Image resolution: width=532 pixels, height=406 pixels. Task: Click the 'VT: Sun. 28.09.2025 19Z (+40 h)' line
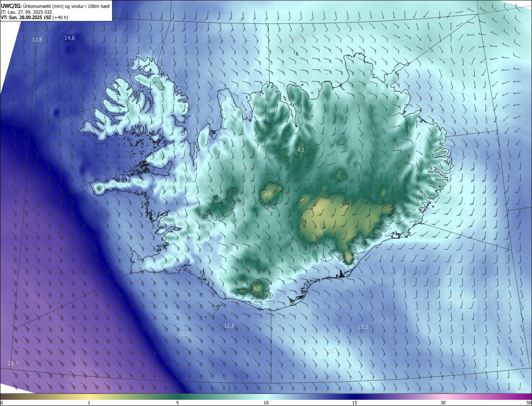coord(34,17)
